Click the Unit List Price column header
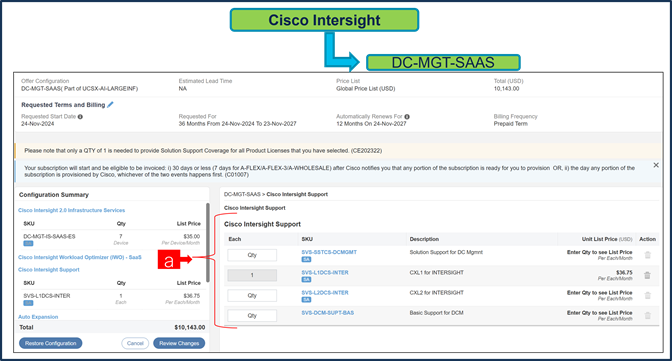672x361 pixels. pos(607,239)
